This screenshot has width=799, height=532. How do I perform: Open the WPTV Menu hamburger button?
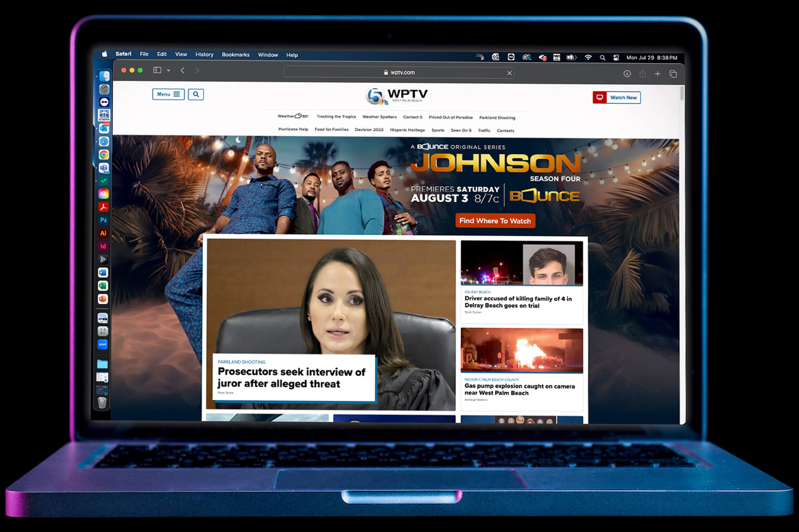[168, 94]
